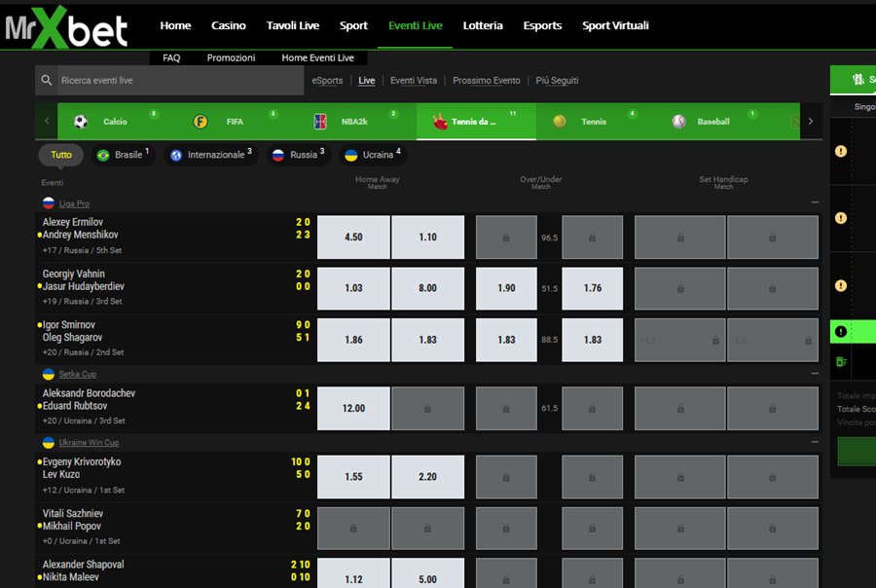Click the Russia filter flag icon
The height and width of the screenshot is (588, 876).
point(278,156)
